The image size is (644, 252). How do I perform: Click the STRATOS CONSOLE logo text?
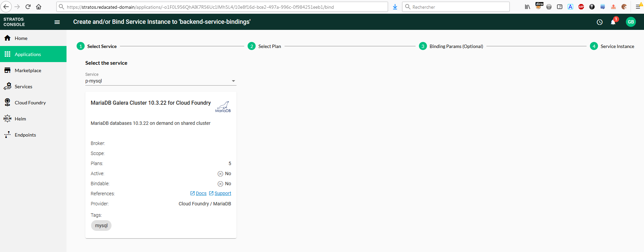14,22
